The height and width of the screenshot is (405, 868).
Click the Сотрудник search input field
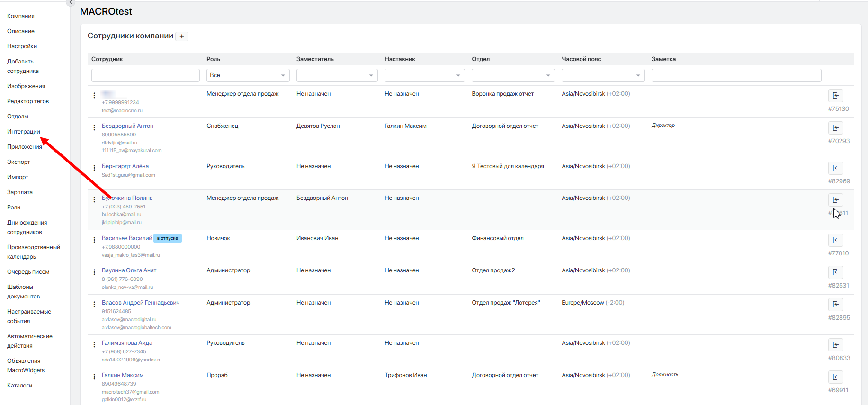145,75
